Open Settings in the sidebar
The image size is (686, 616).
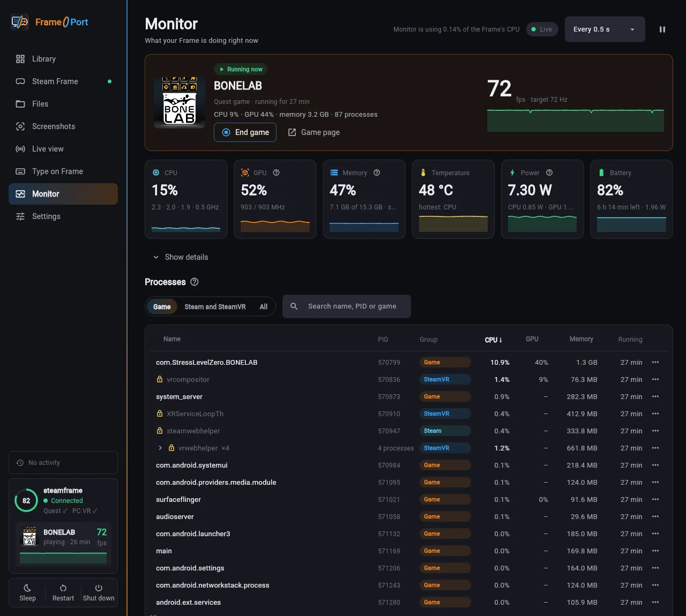(x=63, y=216)
